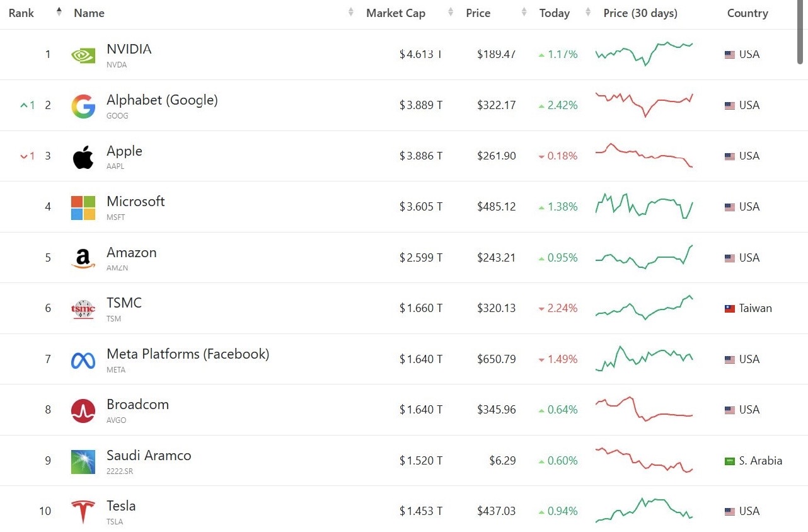
Task: Click the Taiwan flag beside TSMC
Action: tap(730, 309)
